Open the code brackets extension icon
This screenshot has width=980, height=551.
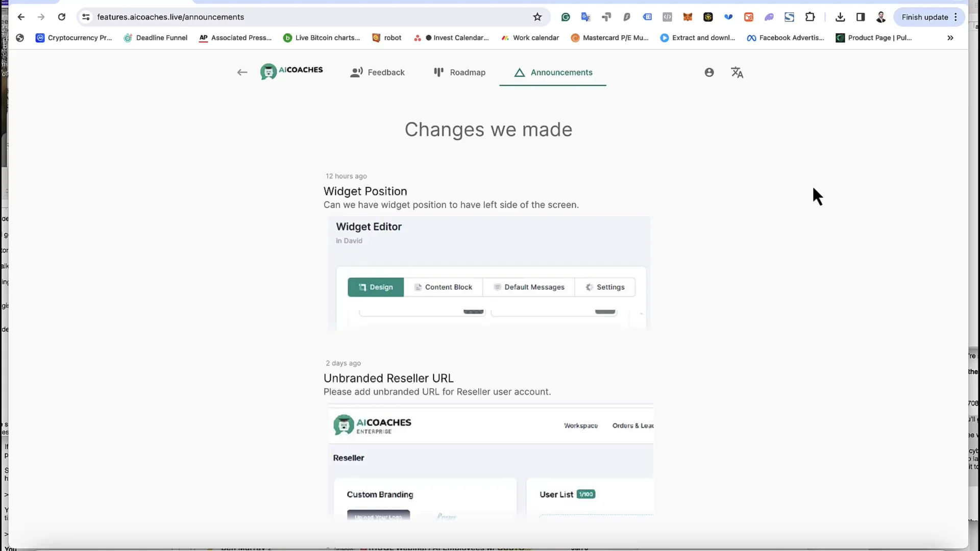point(667,17)
